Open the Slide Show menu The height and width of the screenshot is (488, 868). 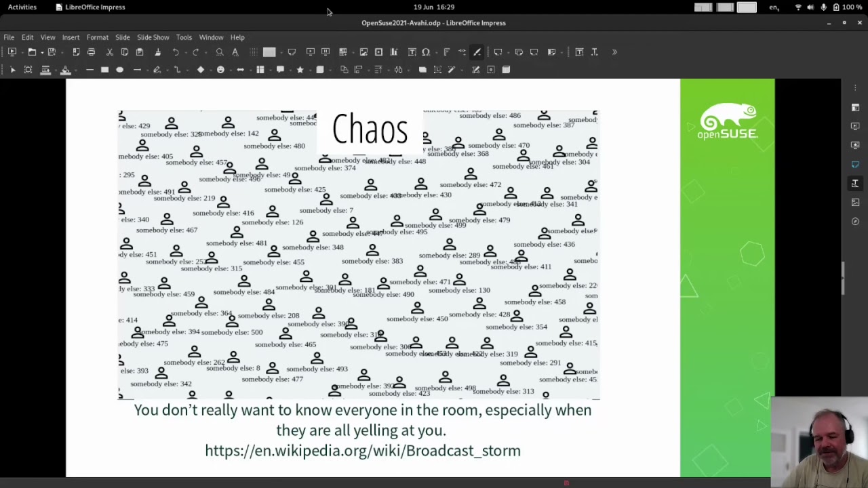click(x=153, y=37)
